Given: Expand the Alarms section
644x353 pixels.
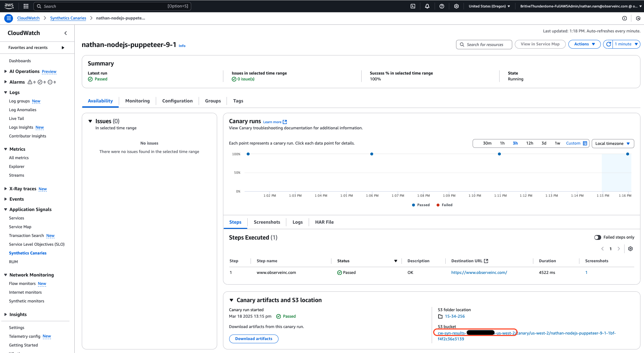Looking at the screenshot, I should coord(6,82).
